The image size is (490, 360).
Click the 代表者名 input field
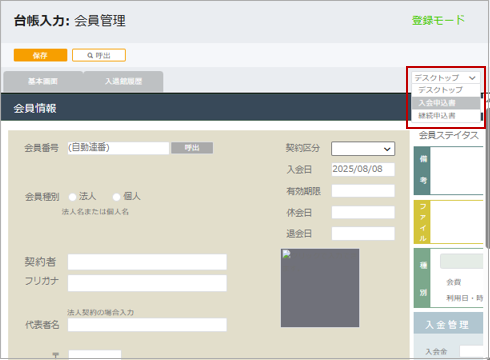[147, 325]
